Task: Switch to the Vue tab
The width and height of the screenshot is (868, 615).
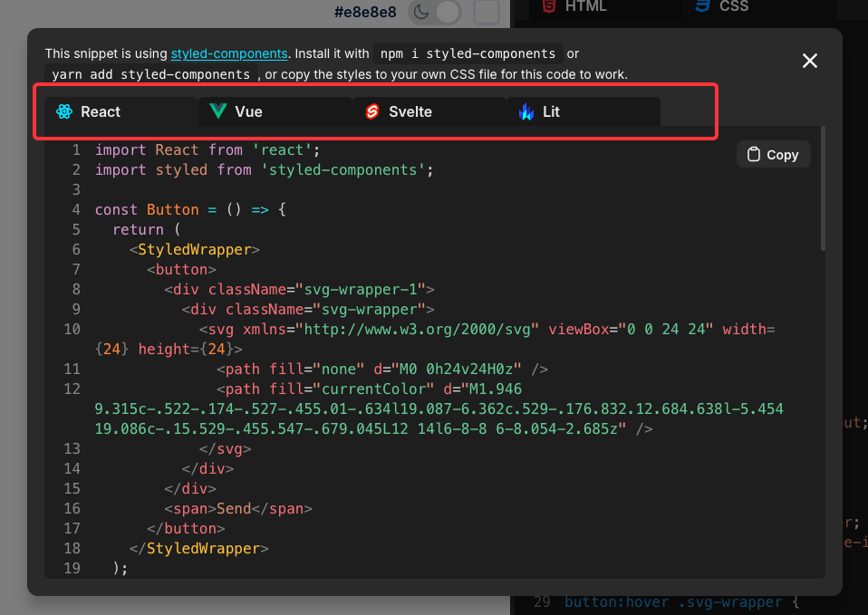Action: pyautogui.click(x=275, y=111)
